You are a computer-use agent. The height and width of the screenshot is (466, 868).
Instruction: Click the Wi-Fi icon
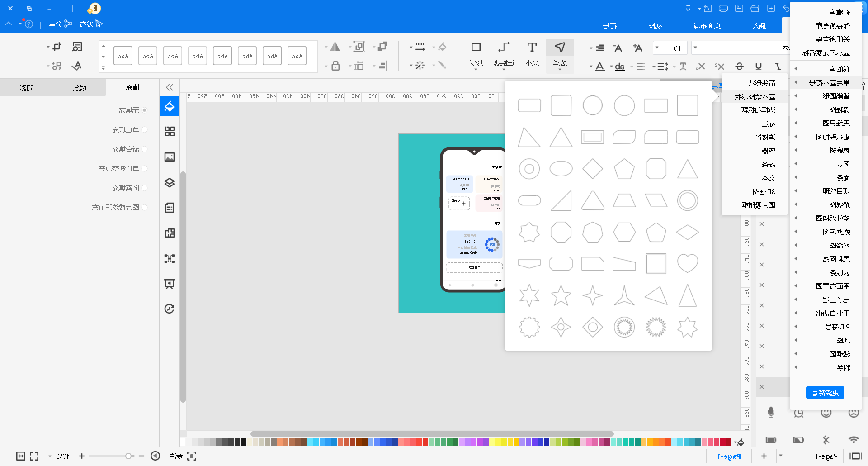[854, 440]
